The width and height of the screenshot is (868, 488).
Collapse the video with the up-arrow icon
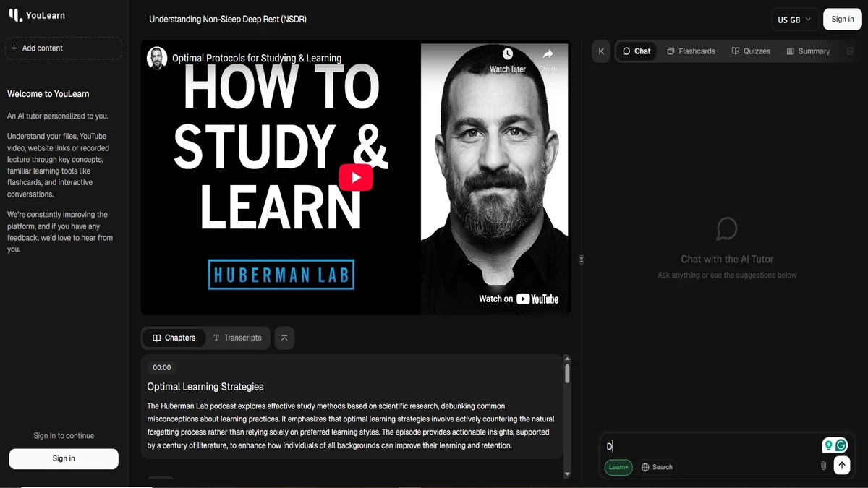click(x=284, y=338)
